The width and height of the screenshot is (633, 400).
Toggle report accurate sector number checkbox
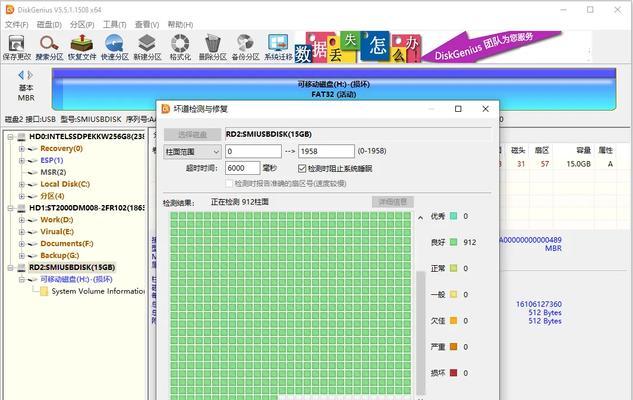229,183
